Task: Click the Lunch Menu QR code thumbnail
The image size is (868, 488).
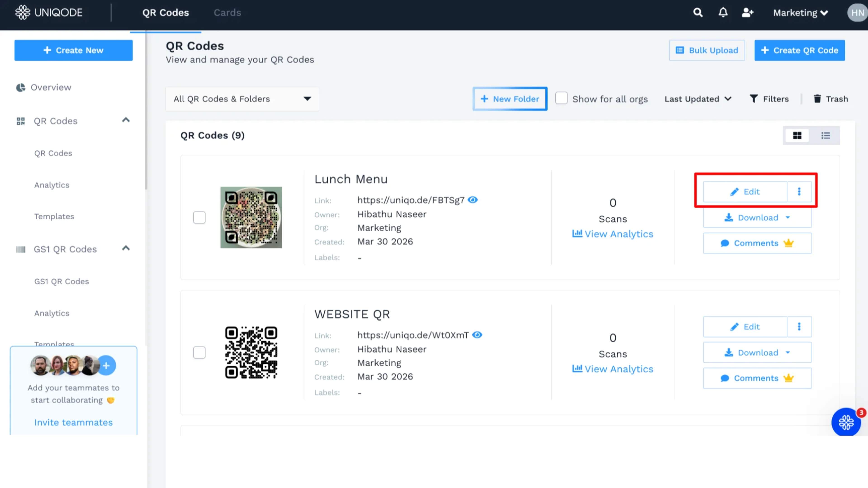Action: 251,218
